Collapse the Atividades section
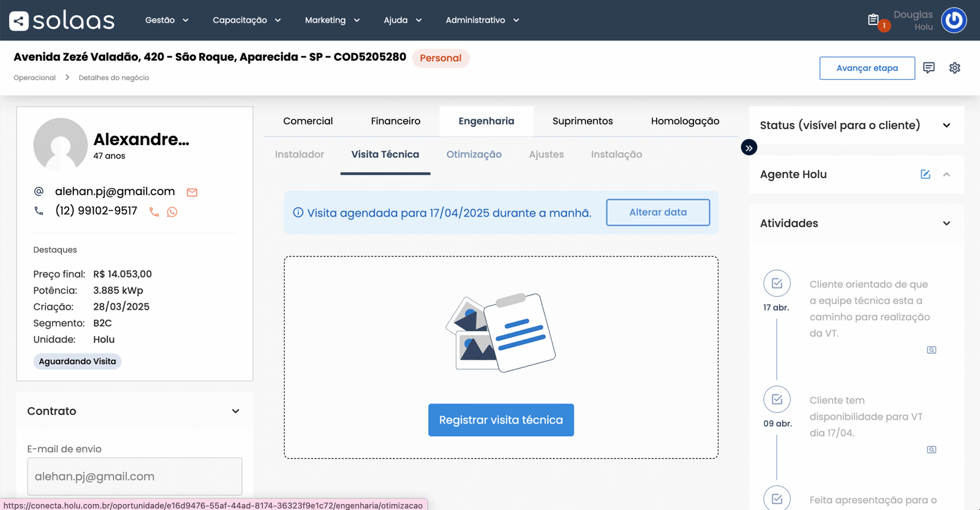 946,223
